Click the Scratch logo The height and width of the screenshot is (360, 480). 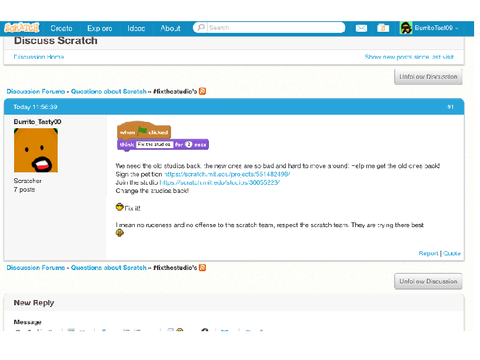tap(22, 28)
